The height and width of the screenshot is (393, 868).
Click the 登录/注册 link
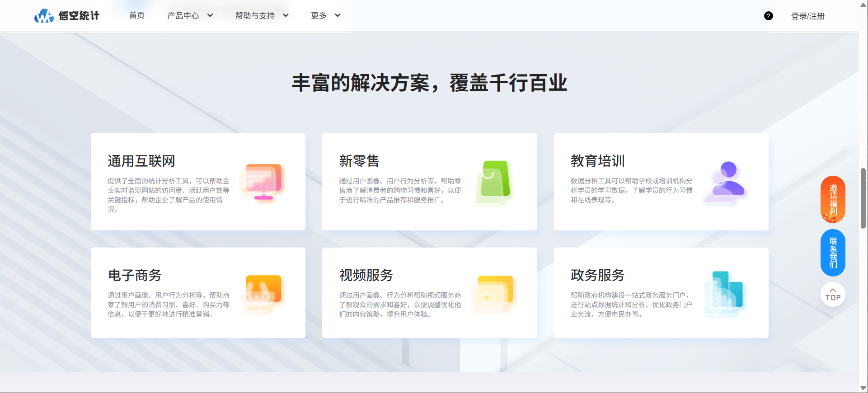tap(808, 16)
